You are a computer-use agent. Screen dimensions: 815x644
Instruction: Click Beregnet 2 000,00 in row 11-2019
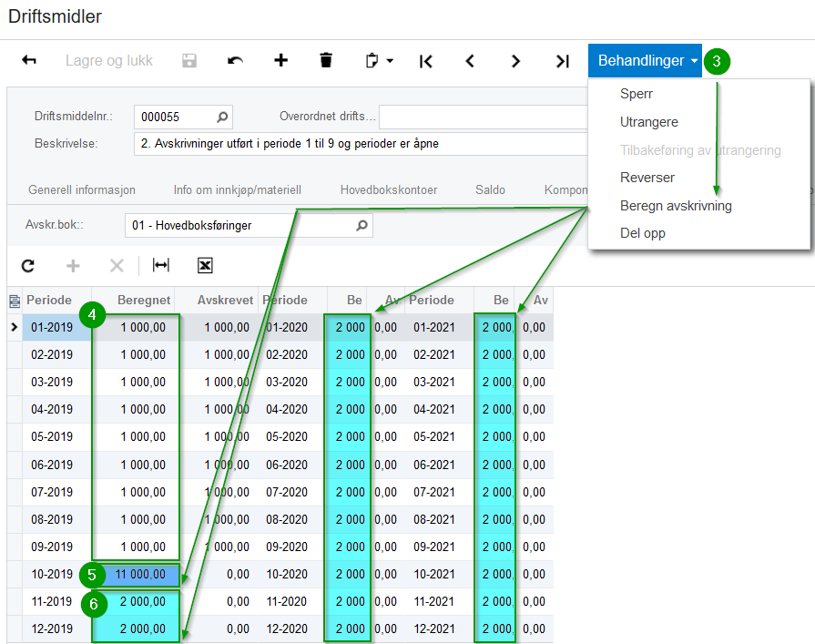pos(137,601)
